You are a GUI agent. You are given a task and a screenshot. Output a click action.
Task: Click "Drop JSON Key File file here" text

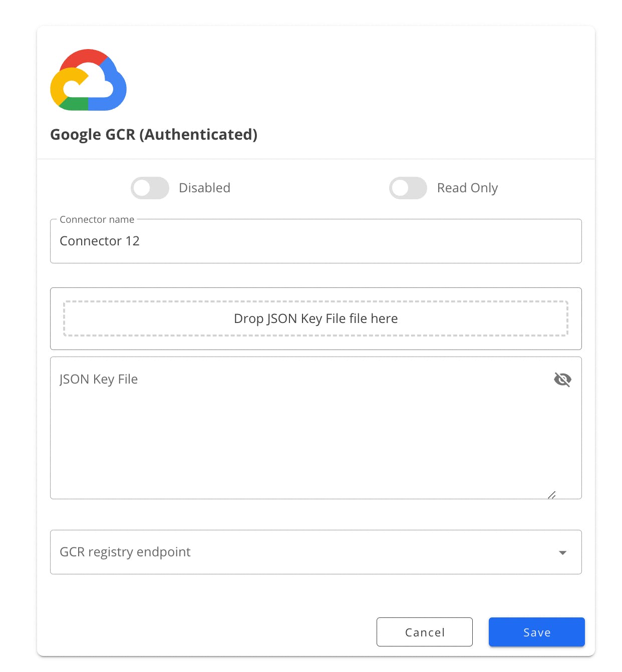point(316,318)
